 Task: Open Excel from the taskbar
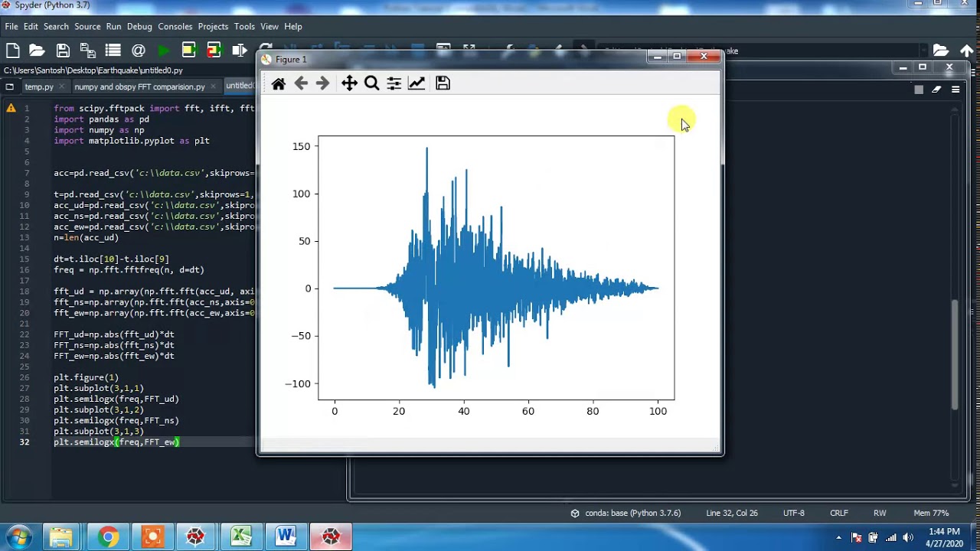(241, 536)
